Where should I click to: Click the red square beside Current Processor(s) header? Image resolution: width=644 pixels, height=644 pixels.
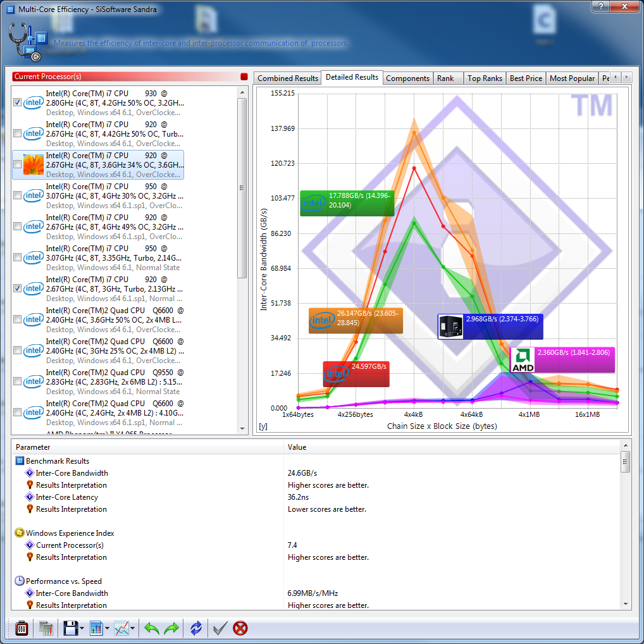pos(244,77)
